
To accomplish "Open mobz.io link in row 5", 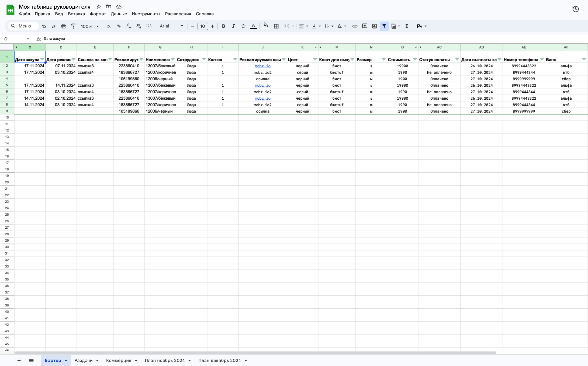I will coord(263,85).
